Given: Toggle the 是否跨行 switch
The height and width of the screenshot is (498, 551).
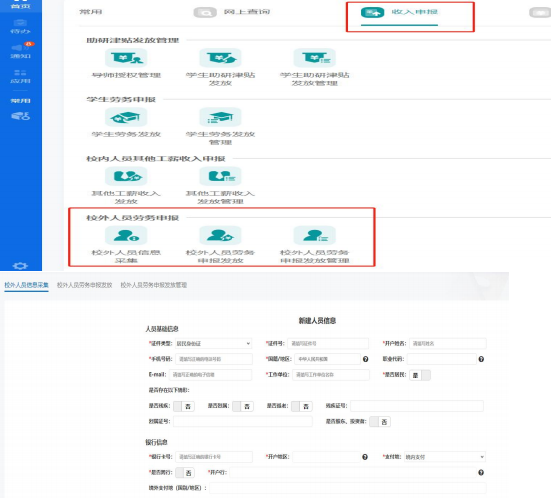Looking at the screenshot, I should pos(185,473).
